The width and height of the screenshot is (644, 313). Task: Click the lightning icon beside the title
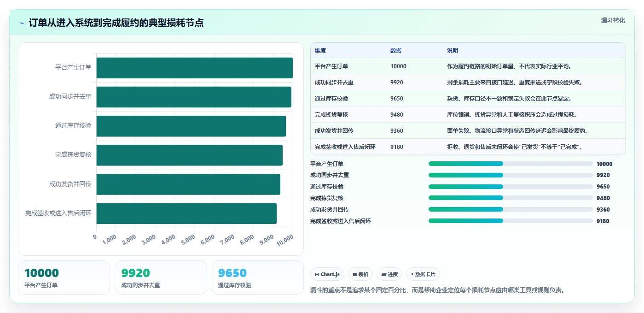22,23
